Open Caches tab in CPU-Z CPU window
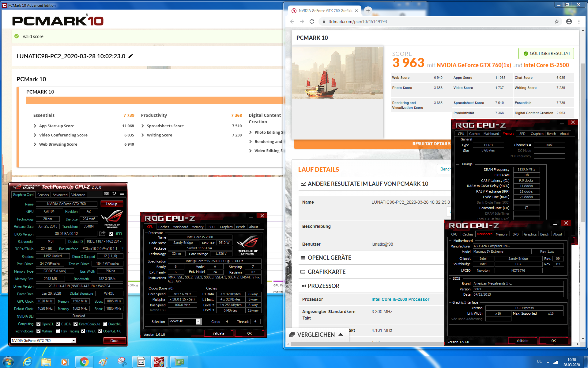 [164, 227]
